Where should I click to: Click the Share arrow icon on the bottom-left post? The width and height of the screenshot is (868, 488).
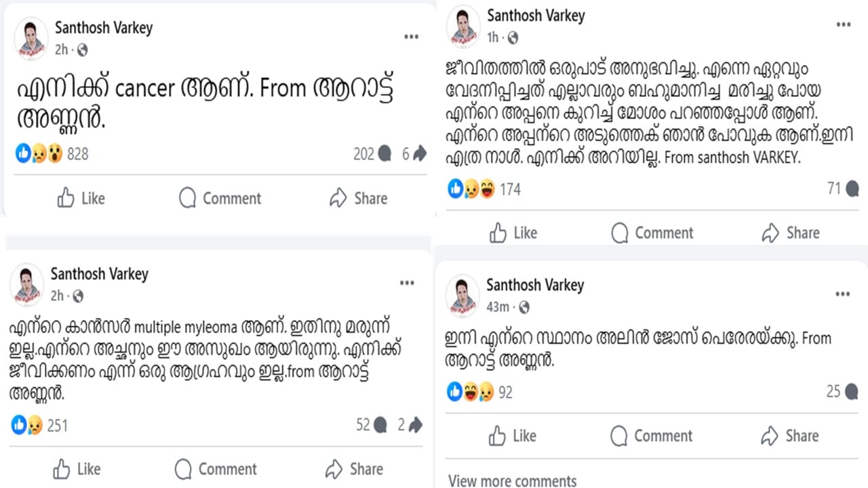pyautogui.click(x=335, y=469)
